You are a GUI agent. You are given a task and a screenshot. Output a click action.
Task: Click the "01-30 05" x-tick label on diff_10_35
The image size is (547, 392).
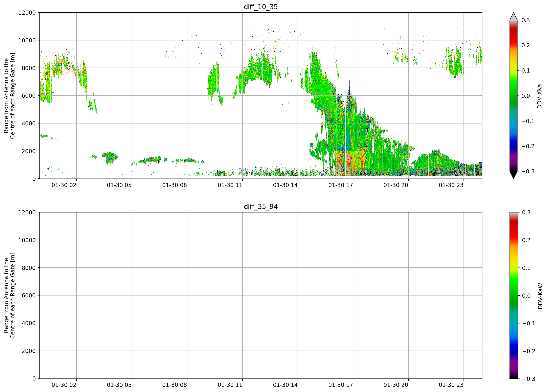click(119, 185)
